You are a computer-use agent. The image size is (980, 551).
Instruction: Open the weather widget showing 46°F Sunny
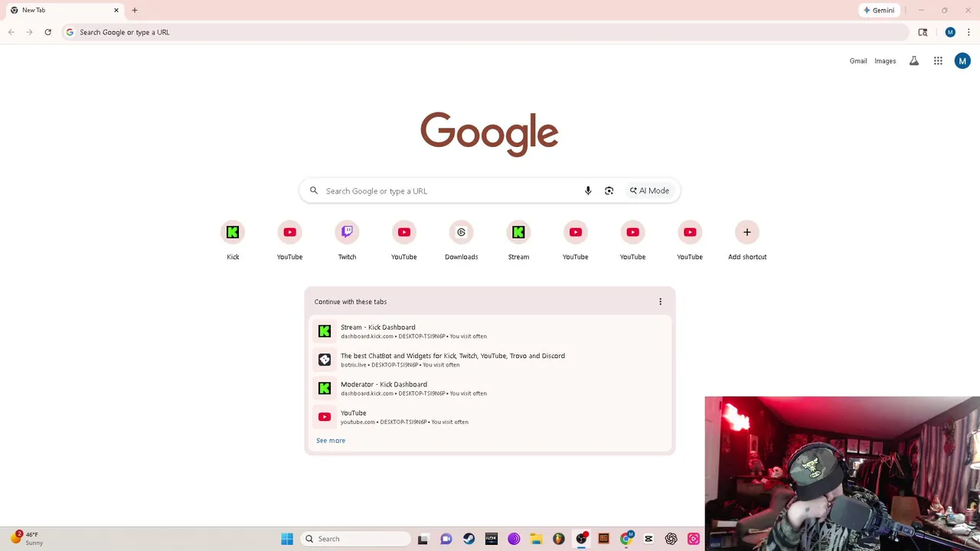(28, 538)
